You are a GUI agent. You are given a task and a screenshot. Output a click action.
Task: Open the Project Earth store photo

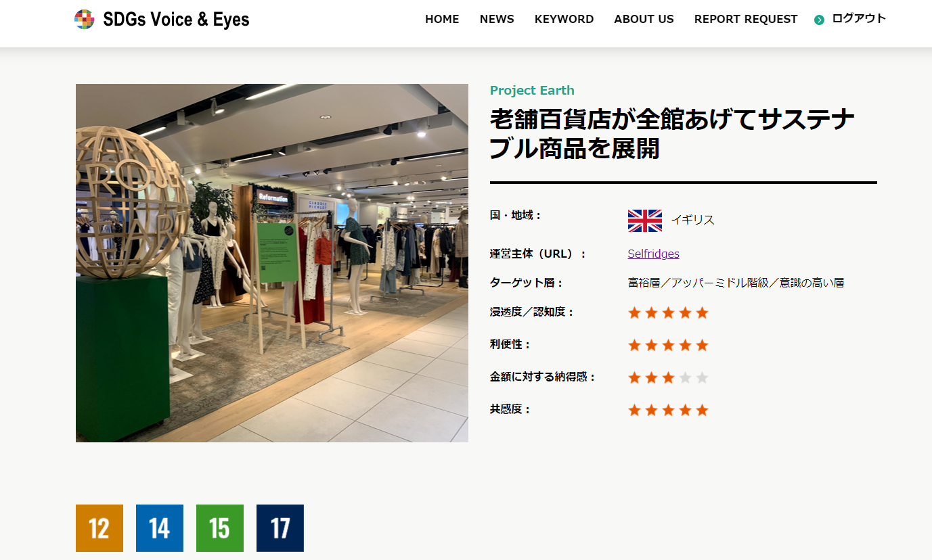[x=272, y=263]
